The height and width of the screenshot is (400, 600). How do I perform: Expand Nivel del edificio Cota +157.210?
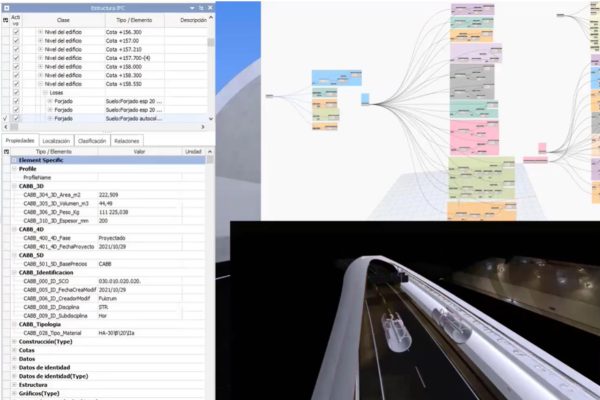point(41,50)
